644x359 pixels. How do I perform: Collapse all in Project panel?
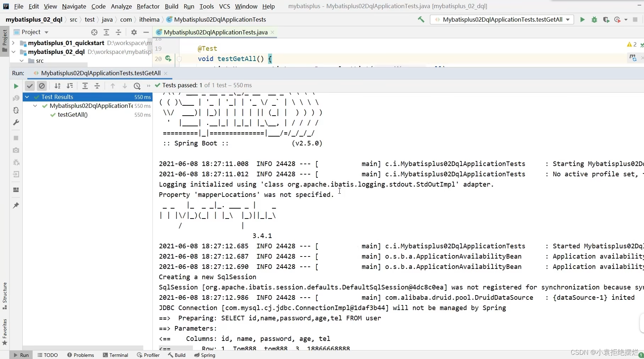click(x=118, y=32)
